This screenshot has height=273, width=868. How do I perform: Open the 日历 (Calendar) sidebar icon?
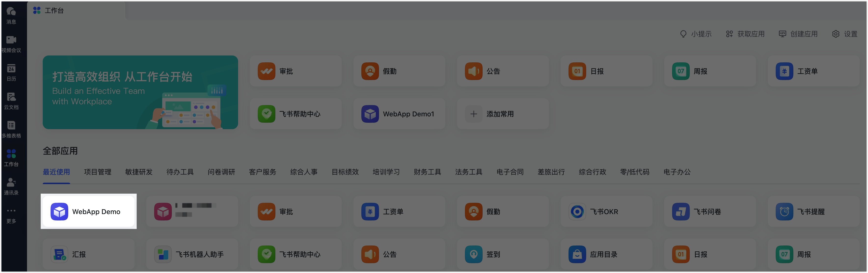coord(11,72)
